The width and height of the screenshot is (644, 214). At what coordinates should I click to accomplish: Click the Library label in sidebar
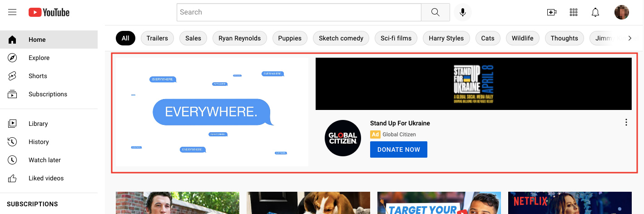click(38, 124)
